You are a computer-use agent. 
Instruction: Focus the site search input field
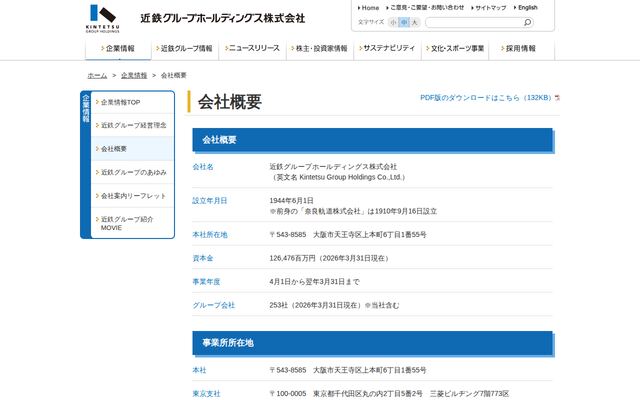coord(473,22)
